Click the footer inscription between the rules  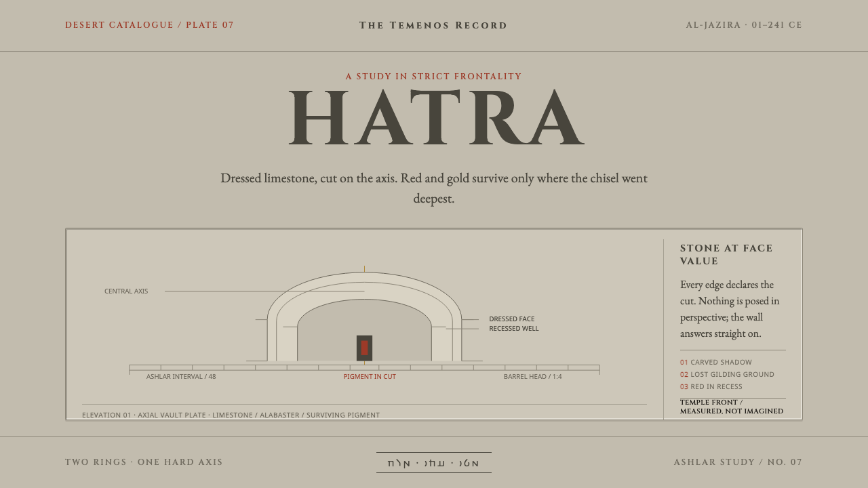pyautogui.click(x=434, y=464)
